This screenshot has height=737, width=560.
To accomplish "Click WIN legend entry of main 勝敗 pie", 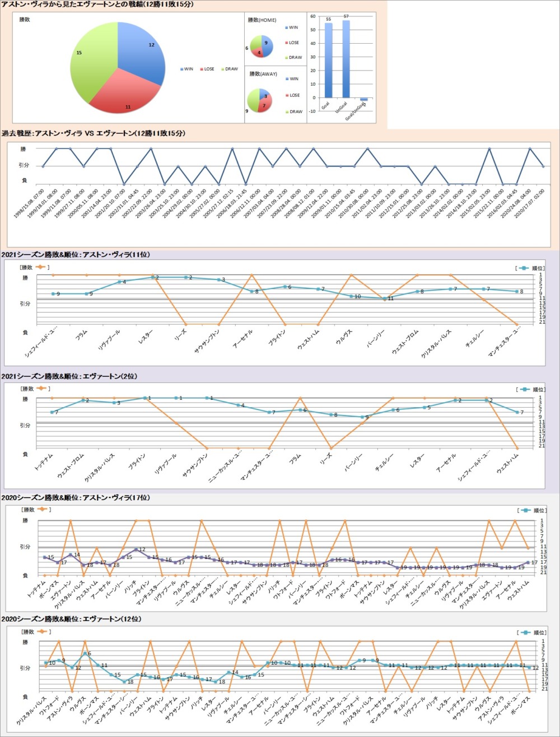I will click(x=186, y=69).
